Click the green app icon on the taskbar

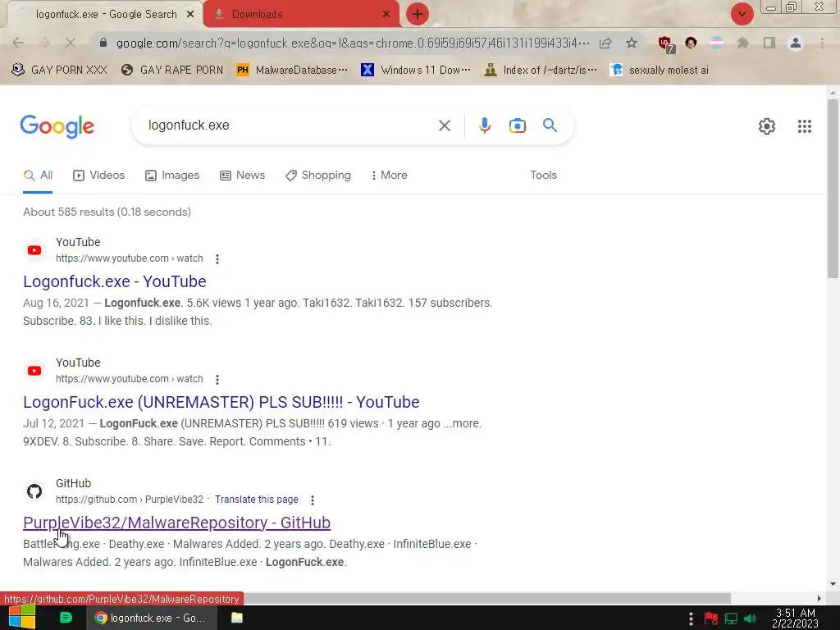tap(66, 618)
